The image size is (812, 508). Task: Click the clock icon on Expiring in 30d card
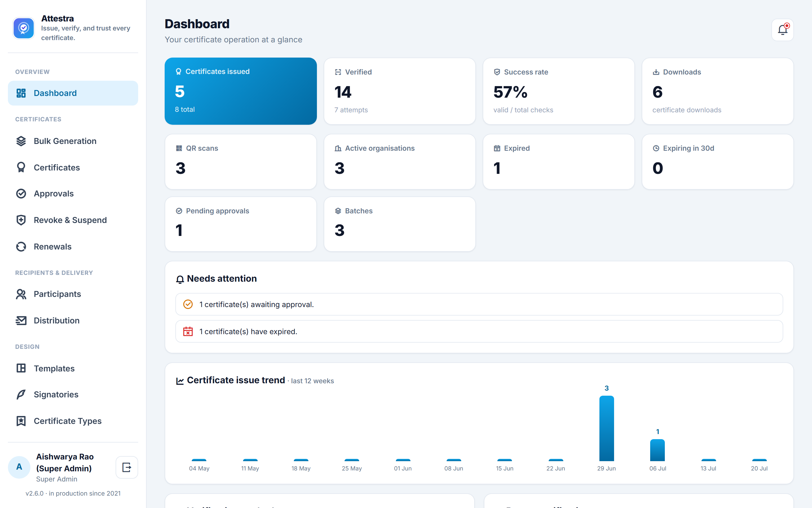point(656,148)
